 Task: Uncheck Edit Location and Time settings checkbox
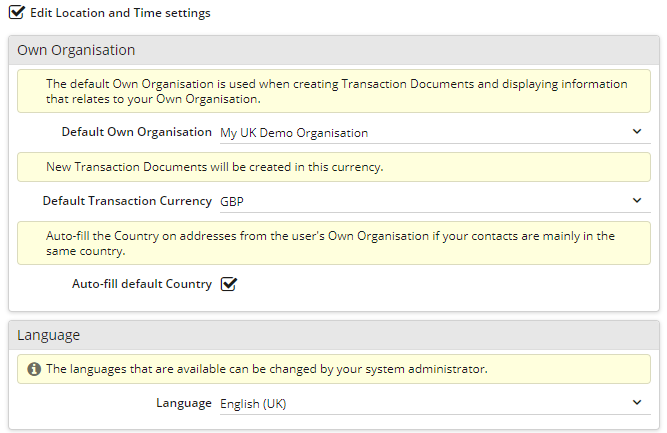point(17,12)
